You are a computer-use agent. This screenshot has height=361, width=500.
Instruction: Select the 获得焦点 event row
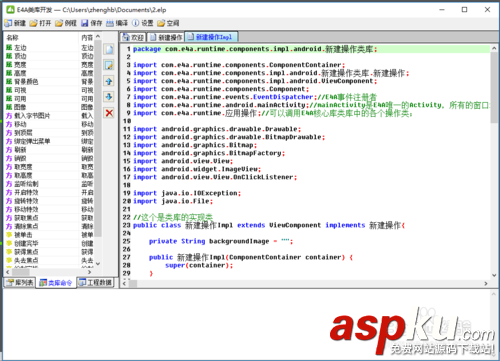tap(49, 252)
